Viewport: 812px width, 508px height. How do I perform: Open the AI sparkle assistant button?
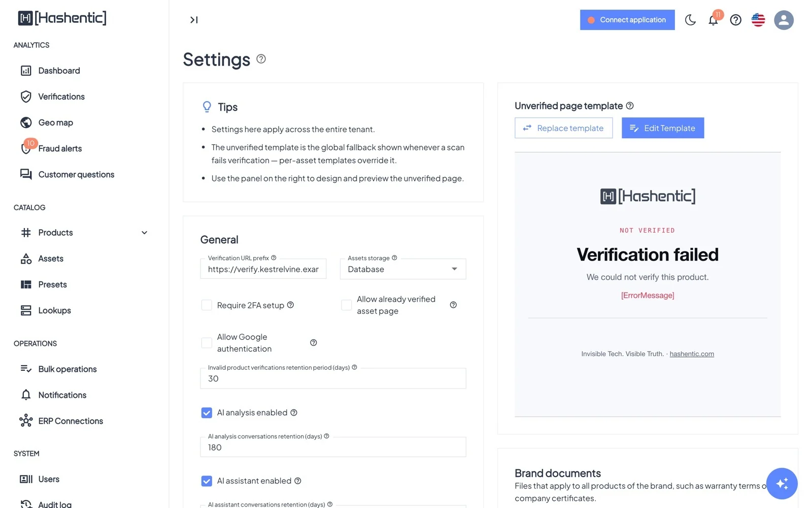point(782,483)
